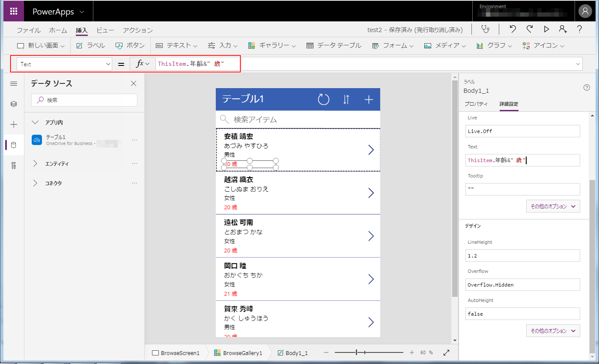Click the 検索アイテム search box

[x=298, y=119]
